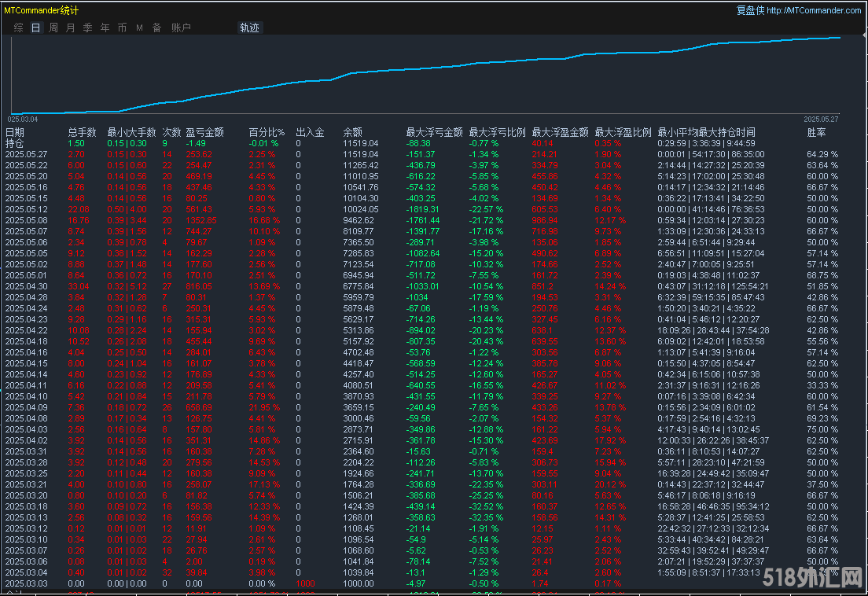Select the 2025.05.08 date row
Viewport: 868px width, 596px height.
click(x=27, y=220)
